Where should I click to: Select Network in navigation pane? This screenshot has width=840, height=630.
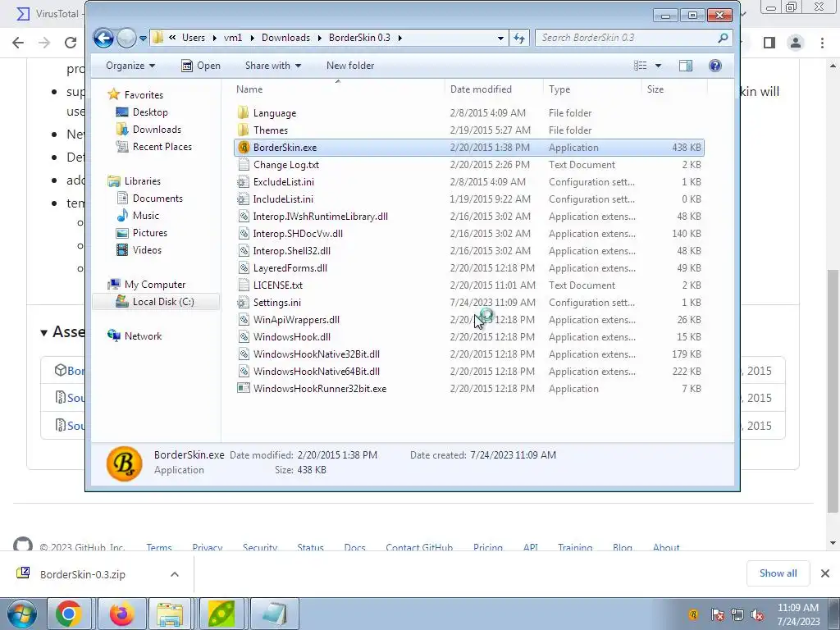point(143,336)
